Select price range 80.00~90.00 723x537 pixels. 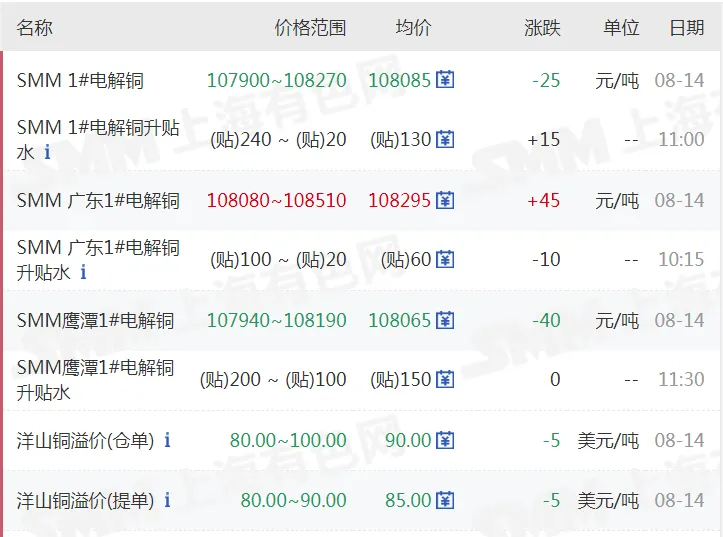294,500
